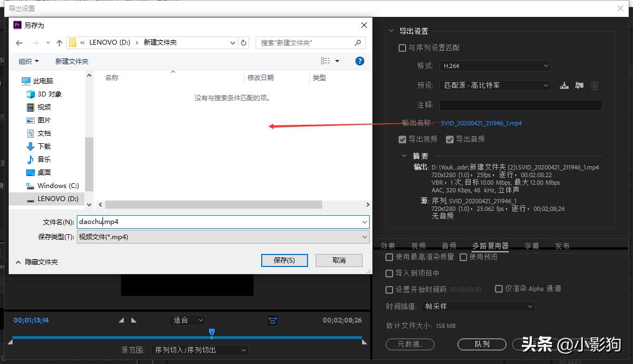The image size is (633, 364).
Task: Enable 仅渲染 Alpha 通道 checkbox
Action: pyautogui.click(x=498, y=289)
